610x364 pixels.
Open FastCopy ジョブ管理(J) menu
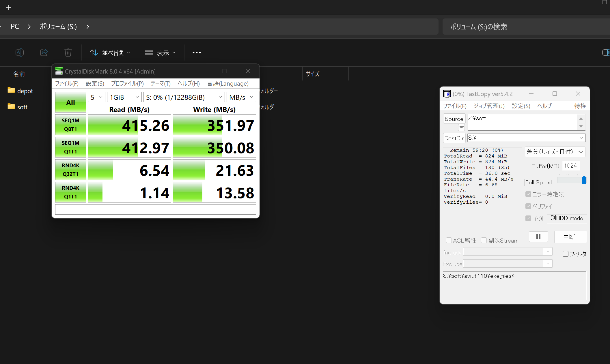[489, 106]
